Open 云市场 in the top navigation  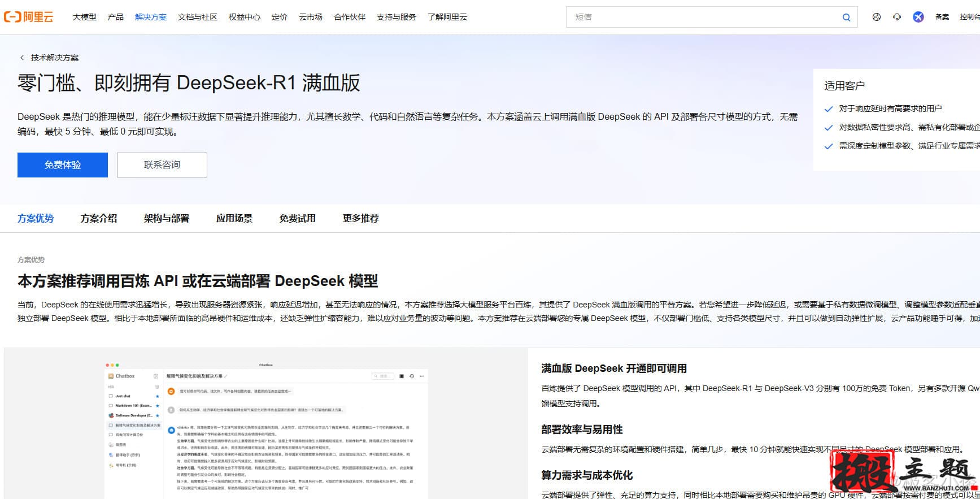pyautogui.click(x=311, y=17)
